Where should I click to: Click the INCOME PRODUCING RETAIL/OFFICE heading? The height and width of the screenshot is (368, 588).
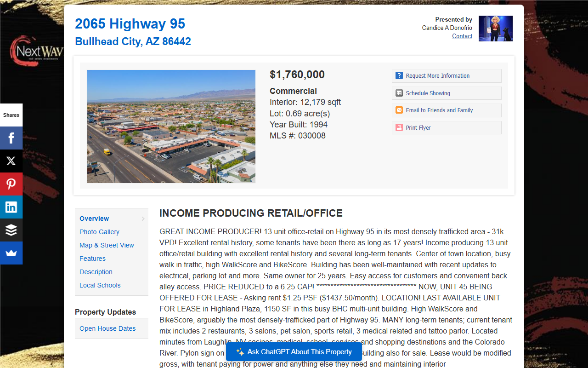click(251, 213)
